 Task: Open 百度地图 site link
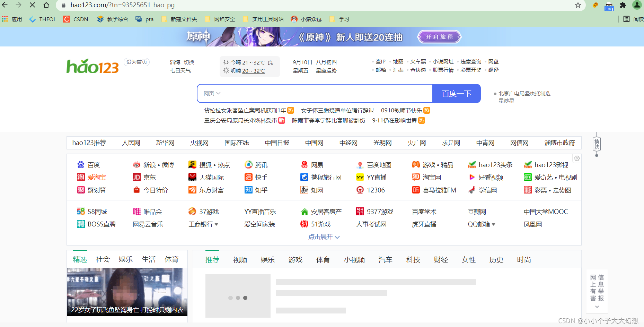(374, 165)
